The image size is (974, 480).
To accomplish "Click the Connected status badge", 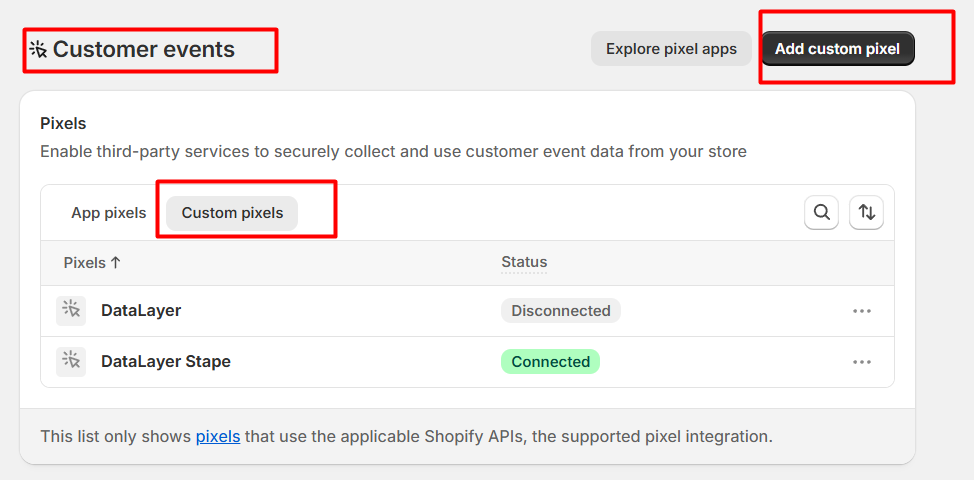I will pos(550,362).
